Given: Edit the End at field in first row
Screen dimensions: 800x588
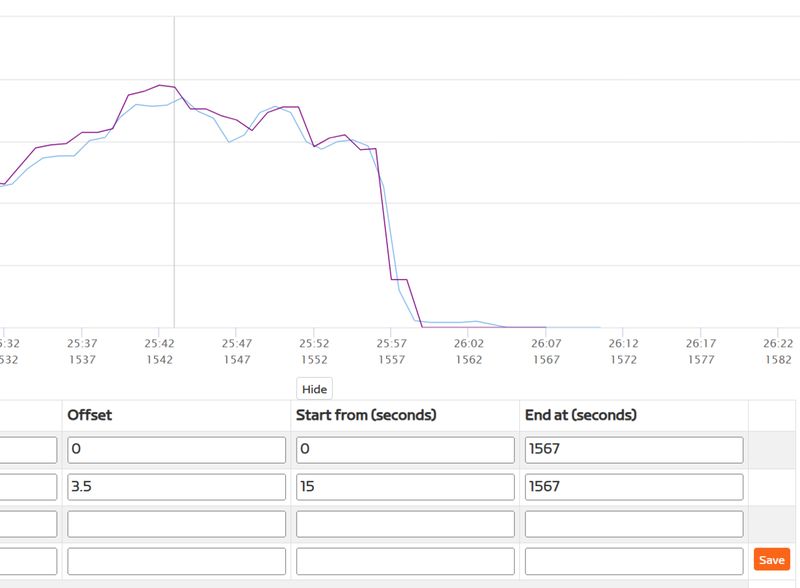Looking at the screenshot, I should [633, 450].
